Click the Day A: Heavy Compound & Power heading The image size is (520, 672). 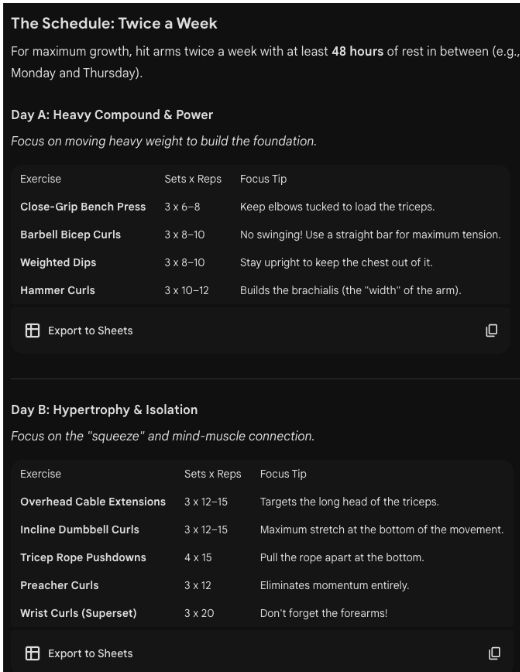[x=112, y=115]
